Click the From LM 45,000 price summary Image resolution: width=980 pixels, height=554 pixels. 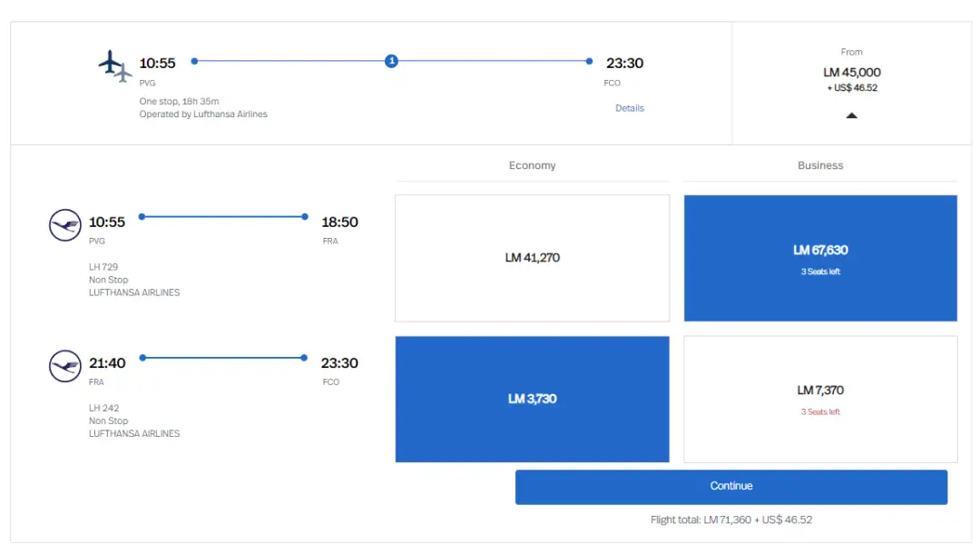(x=851, y=73)
